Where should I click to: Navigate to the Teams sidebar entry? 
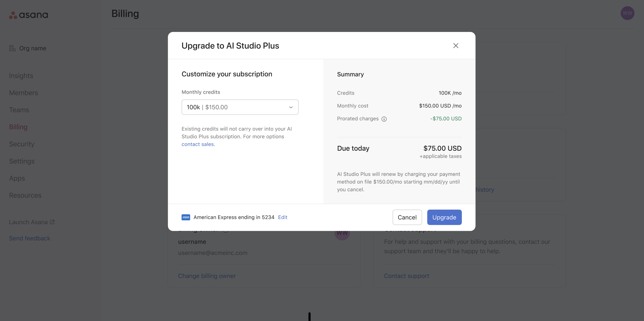point(19,110)
